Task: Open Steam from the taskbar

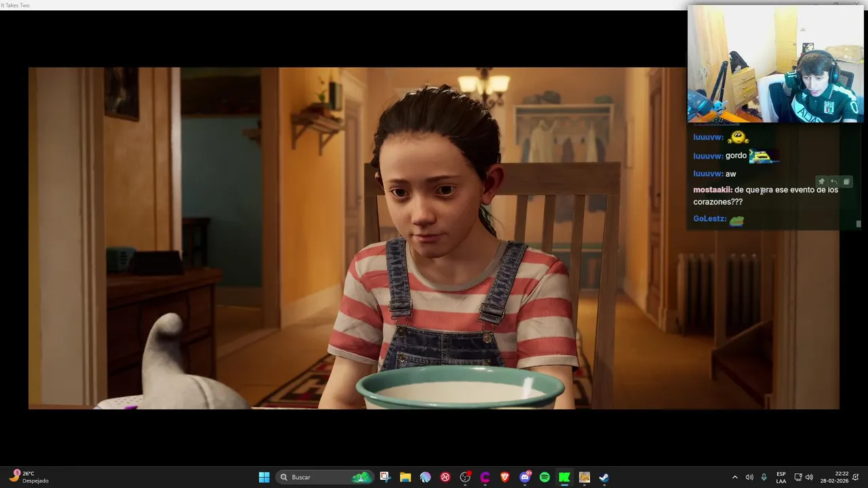Action: pyautogui.click(x=604, y=477)
